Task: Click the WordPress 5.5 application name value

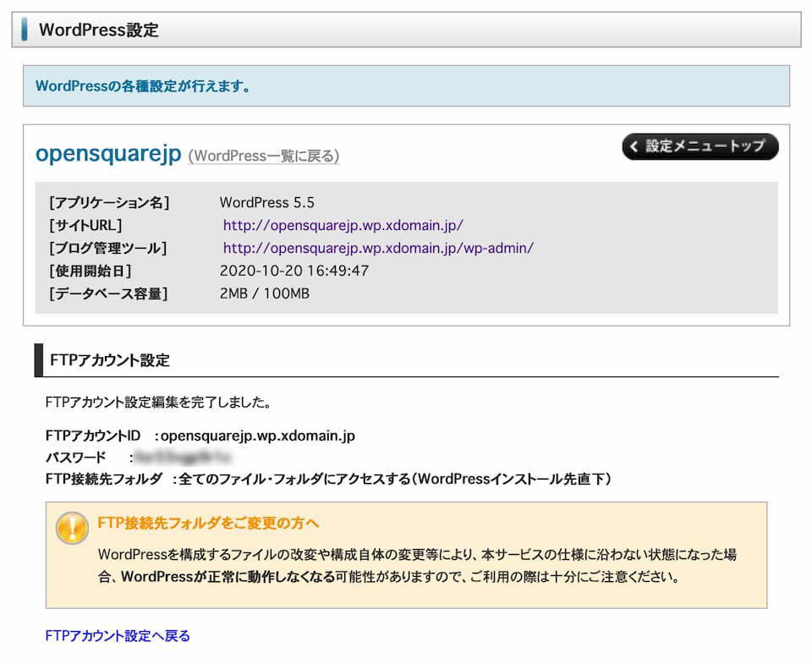Action: (x=266, y=202)
